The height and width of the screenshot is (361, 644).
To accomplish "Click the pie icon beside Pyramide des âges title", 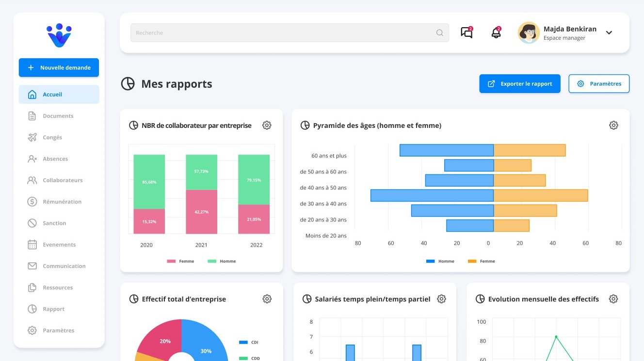I will 305,125.
